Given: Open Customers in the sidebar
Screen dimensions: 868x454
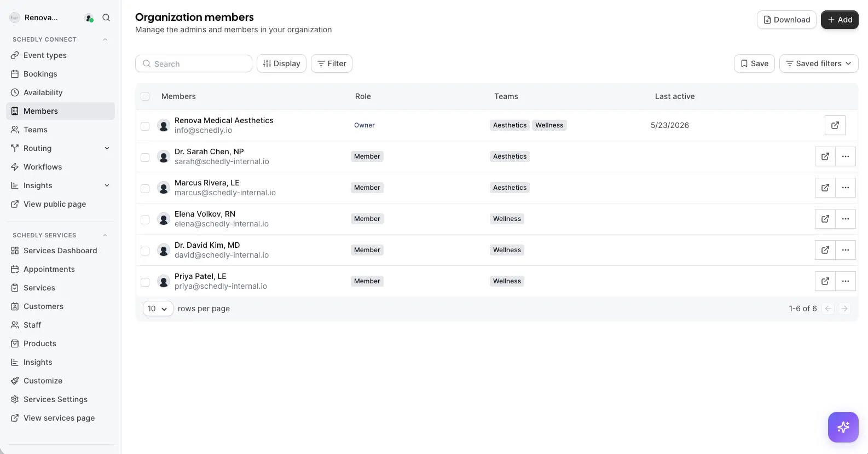Looking at the screenshot, I should [x=60, y=306].
